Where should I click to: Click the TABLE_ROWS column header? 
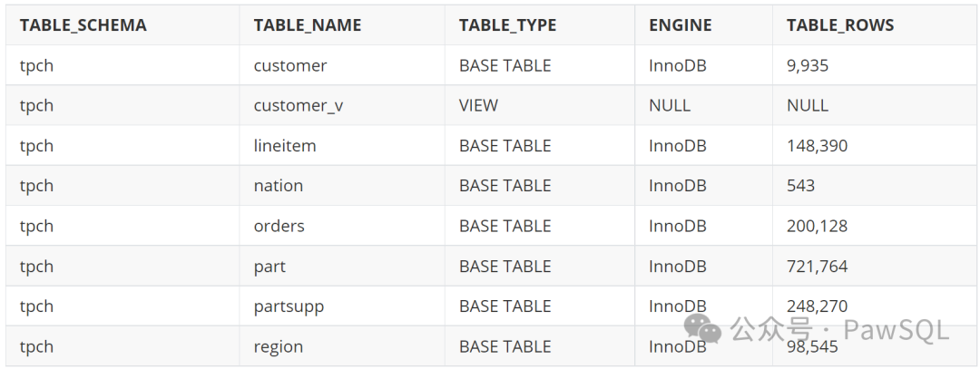click(840, 25)
